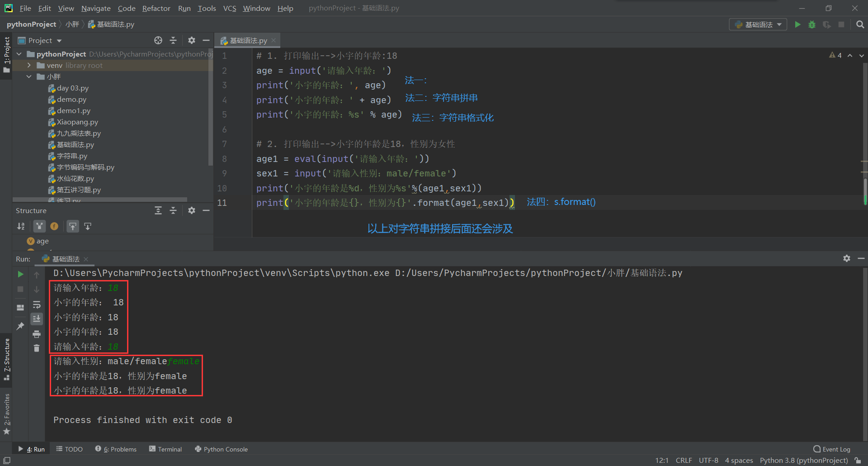Toggle show fields filter in Structure panel
Screen dimensions: 868x466
[54, 226]
